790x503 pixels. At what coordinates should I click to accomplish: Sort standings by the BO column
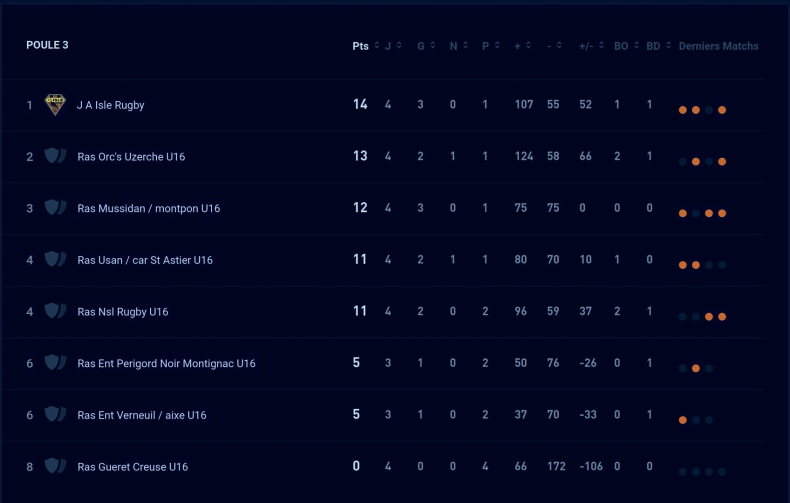[624, 46]
